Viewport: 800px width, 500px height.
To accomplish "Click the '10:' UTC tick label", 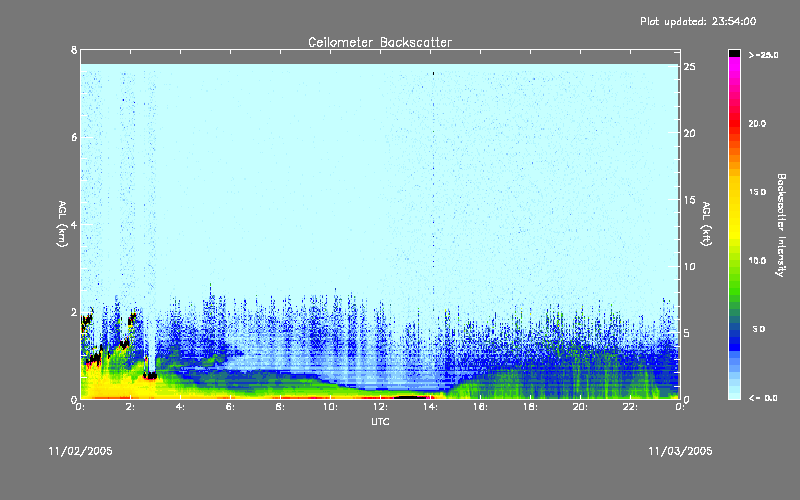I will click(x=330, y=407).
